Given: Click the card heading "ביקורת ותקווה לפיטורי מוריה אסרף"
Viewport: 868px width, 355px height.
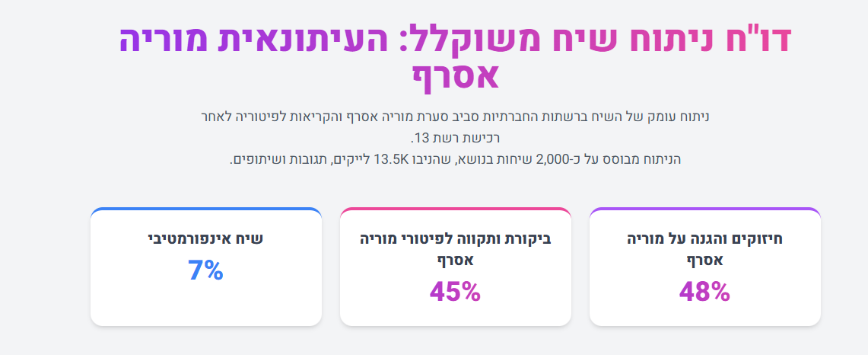Looking at the screenshot, I should coord(455,249).
